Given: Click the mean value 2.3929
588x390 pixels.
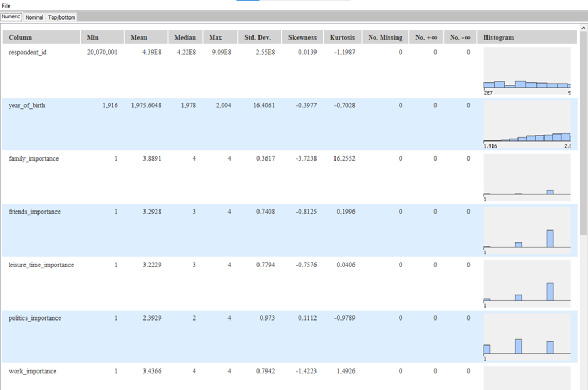Looking at the screenshot, I should click(x=152, y=318).
